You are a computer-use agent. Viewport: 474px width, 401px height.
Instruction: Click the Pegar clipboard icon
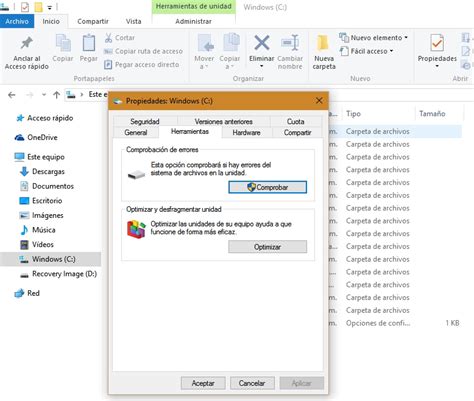(89, 43)
